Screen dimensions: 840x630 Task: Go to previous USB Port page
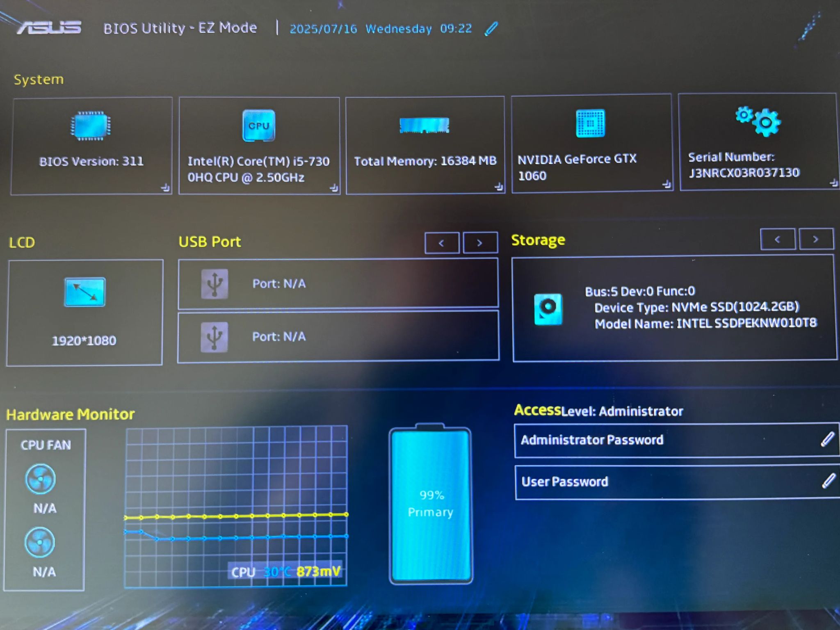(442, 243)
